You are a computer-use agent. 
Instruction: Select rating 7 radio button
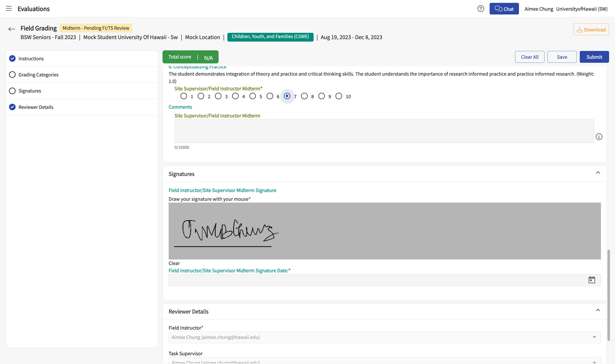287,96
